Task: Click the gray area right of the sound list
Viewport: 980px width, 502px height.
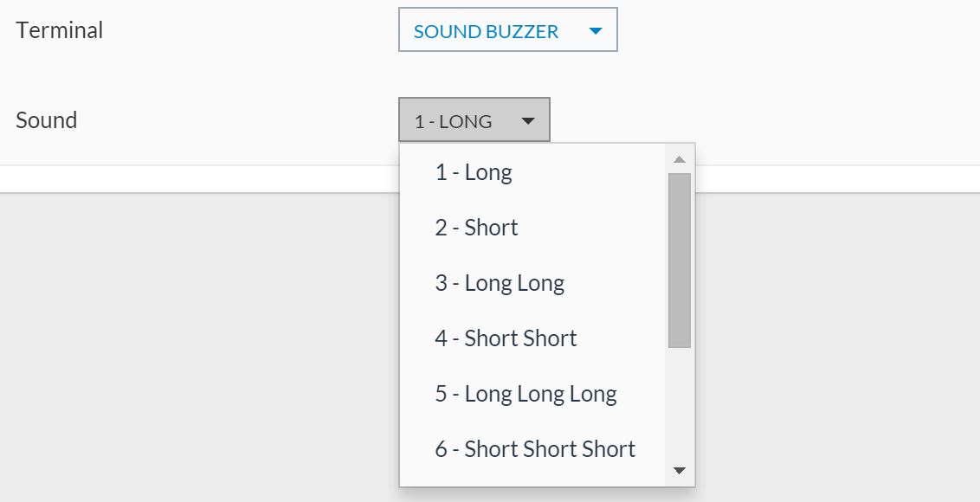Action: pos(831,346)
